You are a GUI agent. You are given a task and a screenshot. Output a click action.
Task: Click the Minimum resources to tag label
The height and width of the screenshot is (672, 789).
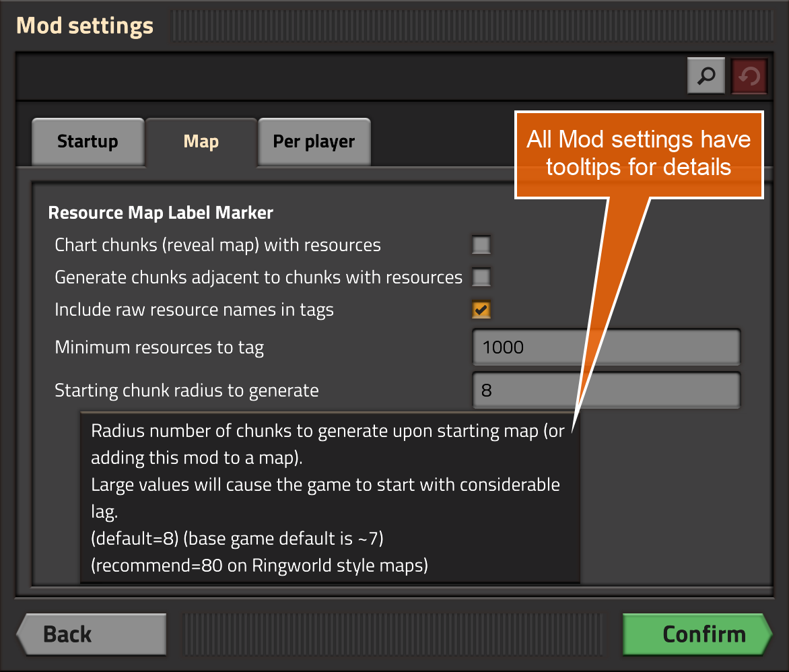point(159,348)
